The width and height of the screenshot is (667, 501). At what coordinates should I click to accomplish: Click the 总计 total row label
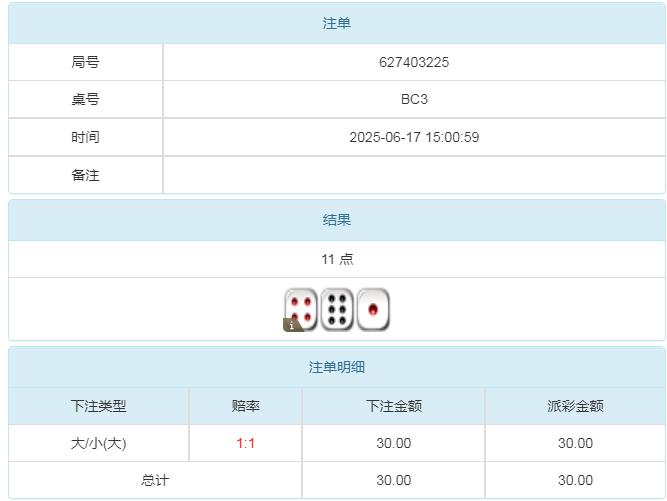point(155,480)
